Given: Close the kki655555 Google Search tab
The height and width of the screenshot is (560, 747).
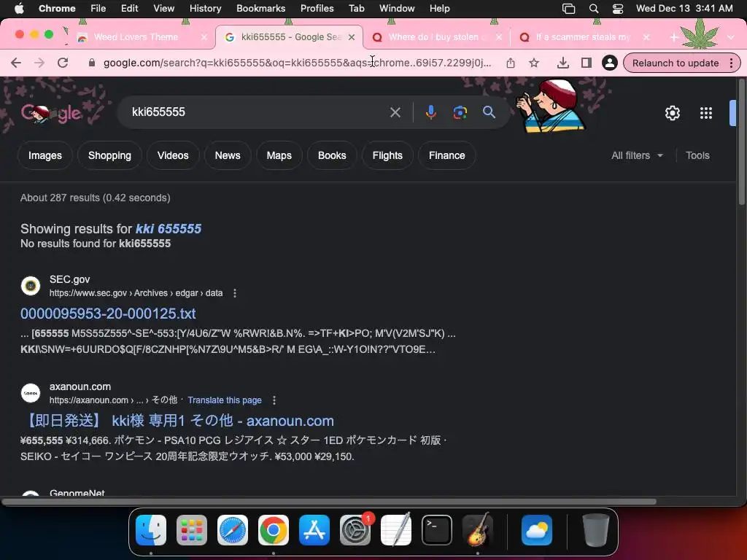Looking at the screenshot, I should 352,37.
